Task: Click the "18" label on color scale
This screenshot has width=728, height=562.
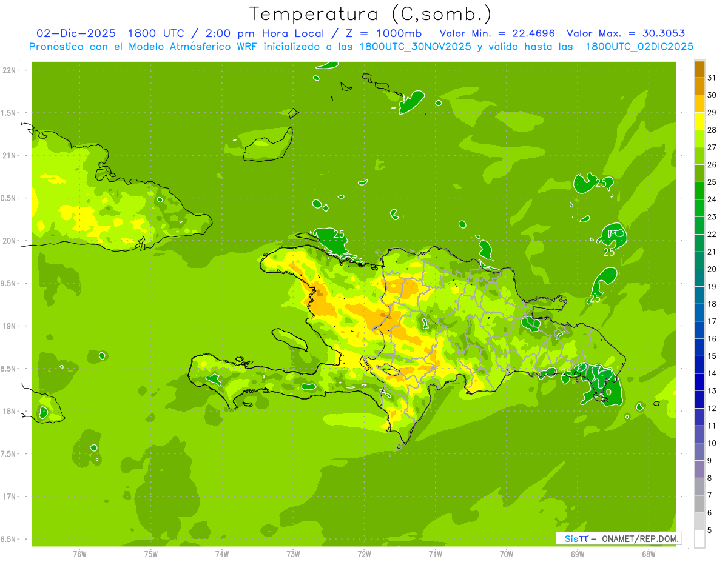Action: coord(712,303)
